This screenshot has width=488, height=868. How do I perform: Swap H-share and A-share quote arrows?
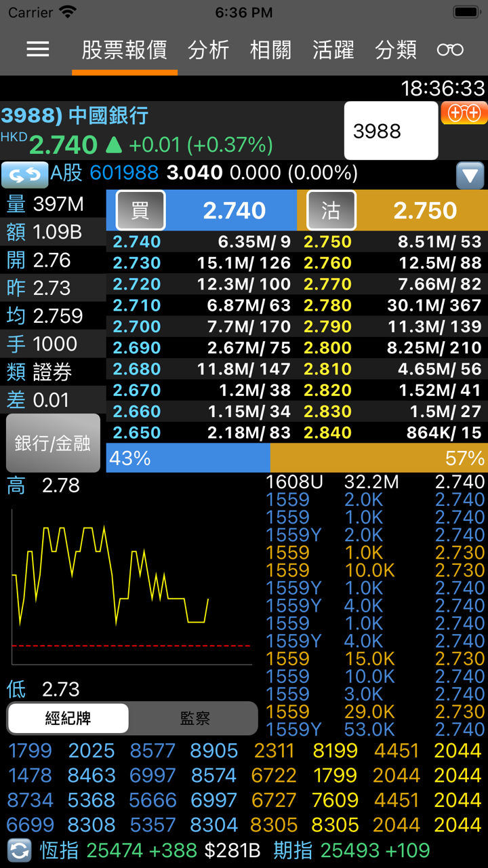(x=24, y=174)
